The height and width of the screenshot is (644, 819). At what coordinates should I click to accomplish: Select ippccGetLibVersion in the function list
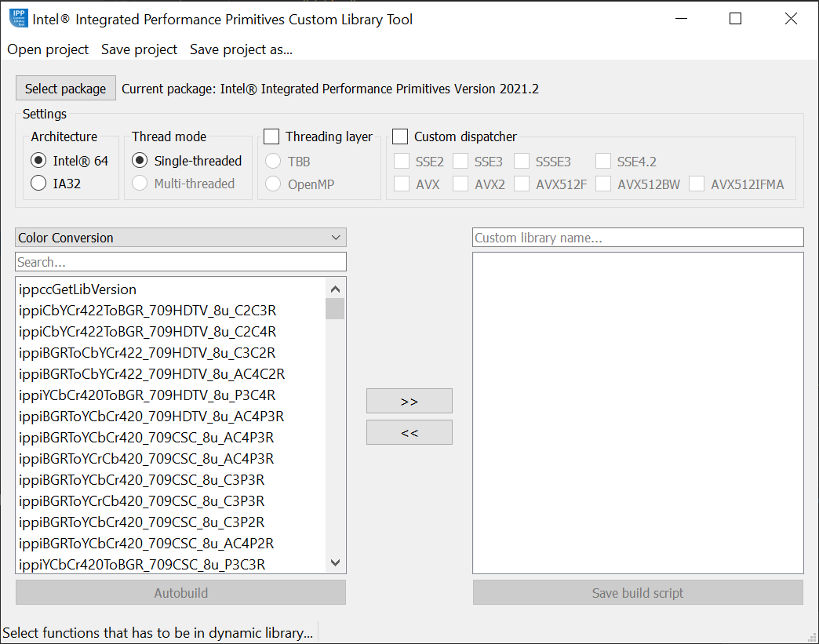point(78,289)
